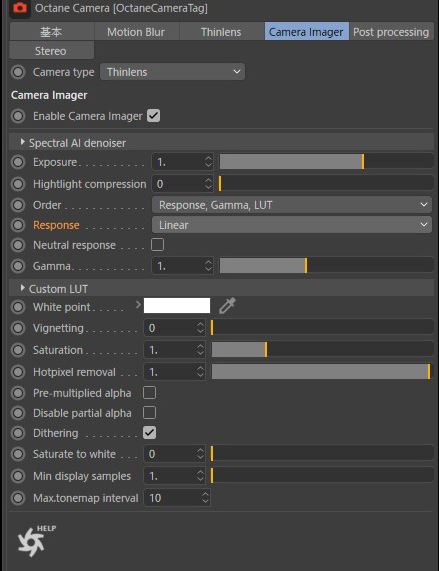Toggle animation dot beside Hotpixel removal
439x571 pixels.
point(18,372)
